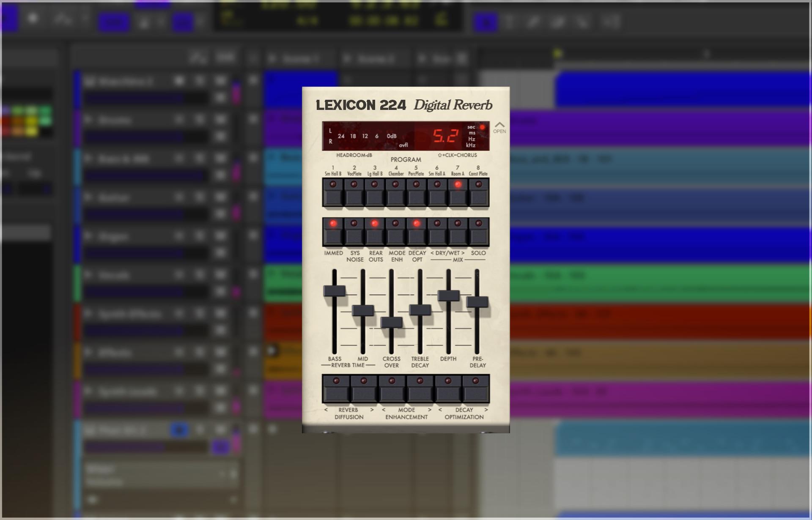Image resolution: width=812 pixels, height=520 pixels.
Task: Select program 2 VocPlate button
Action: click(x=354, y=192)
